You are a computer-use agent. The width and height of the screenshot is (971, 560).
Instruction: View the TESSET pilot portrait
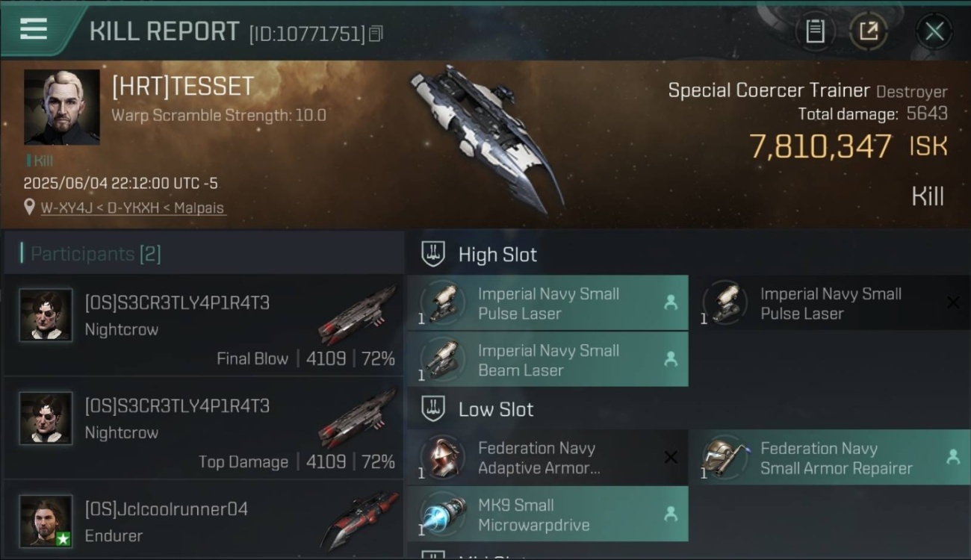[62, 108]
